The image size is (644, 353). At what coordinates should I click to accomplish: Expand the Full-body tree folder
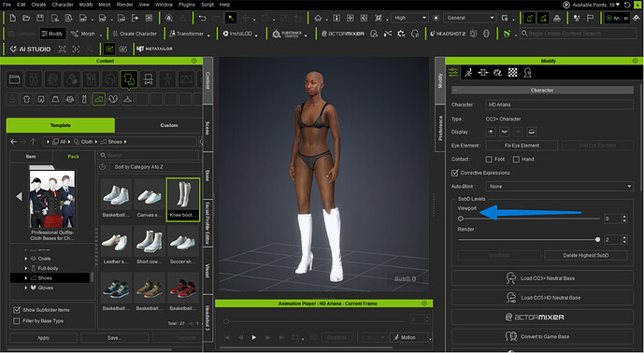pos(26,268)
